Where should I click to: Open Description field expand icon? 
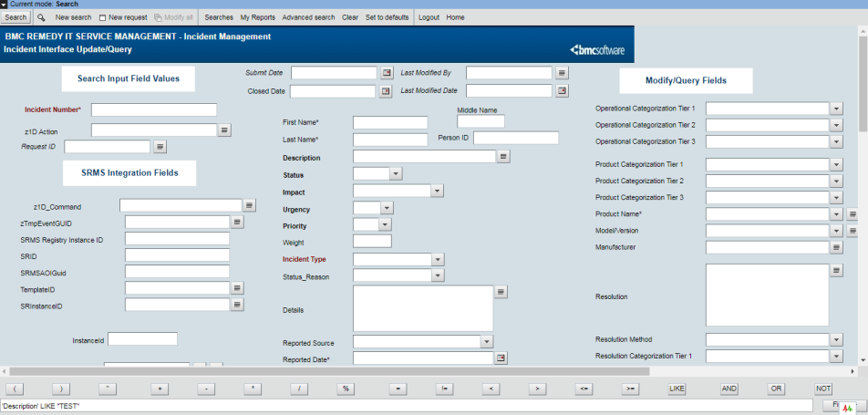[x=502, y=157]
